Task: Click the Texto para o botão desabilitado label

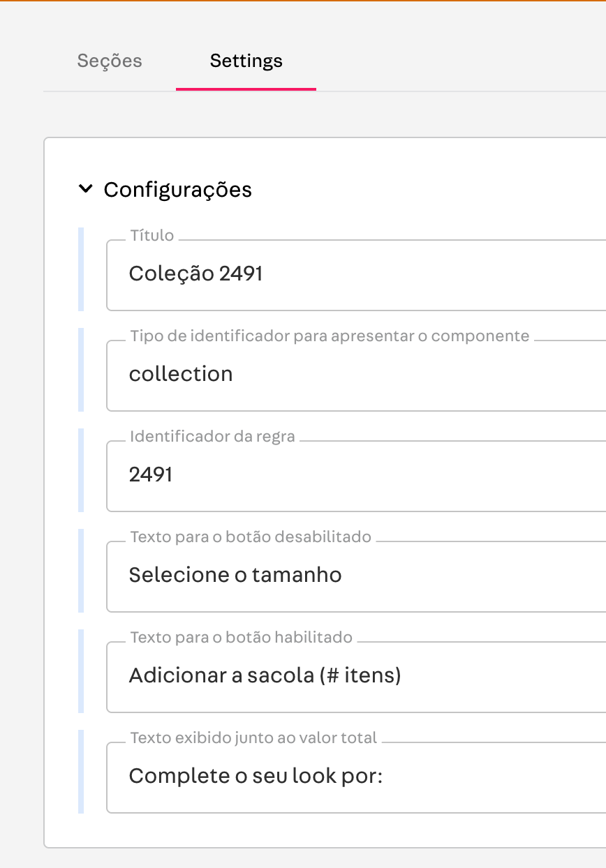Action: (251, 537)
